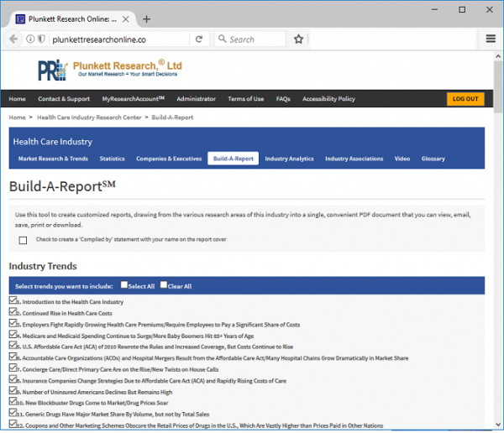Uncheck trend 9 Number of Uninsured Americans

pyautogui.click(x=13, y=390)
